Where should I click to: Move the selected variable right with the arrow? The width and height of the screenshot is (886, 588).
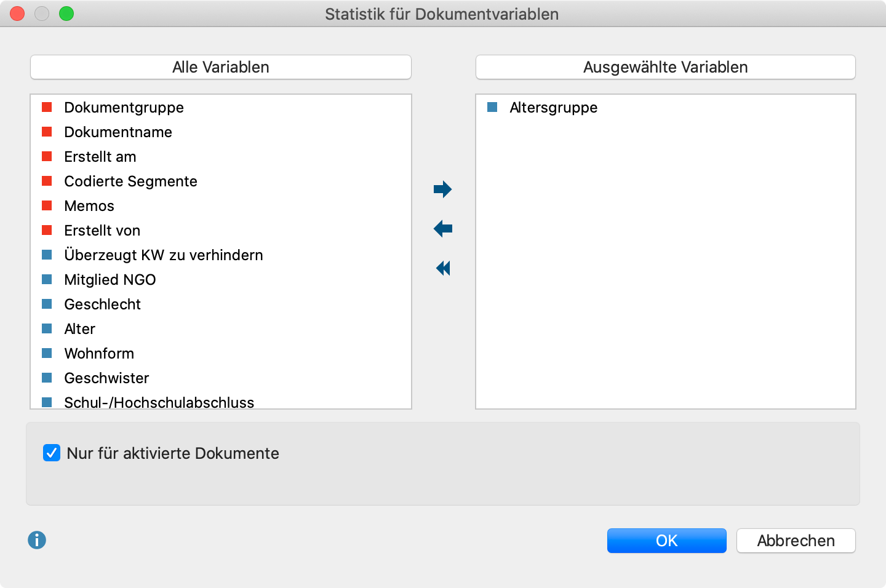pos(442,189)
